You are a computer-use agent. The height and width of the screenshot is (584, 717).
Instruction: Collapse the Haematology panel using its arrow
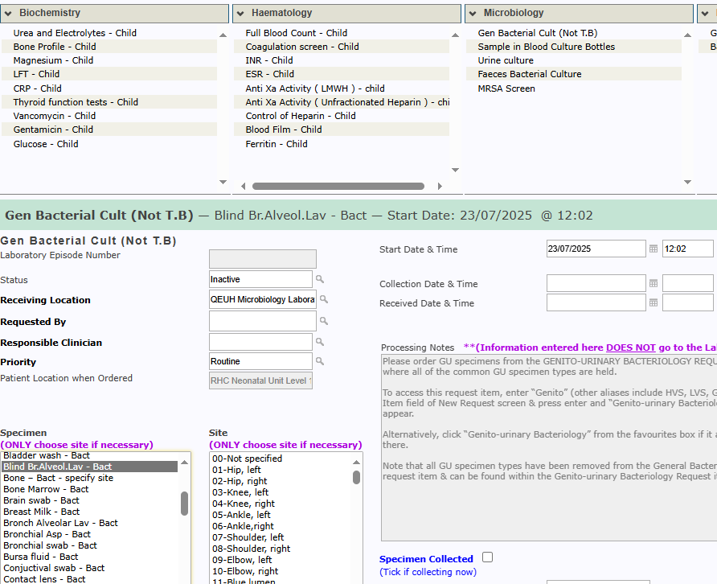coord(240,13)
